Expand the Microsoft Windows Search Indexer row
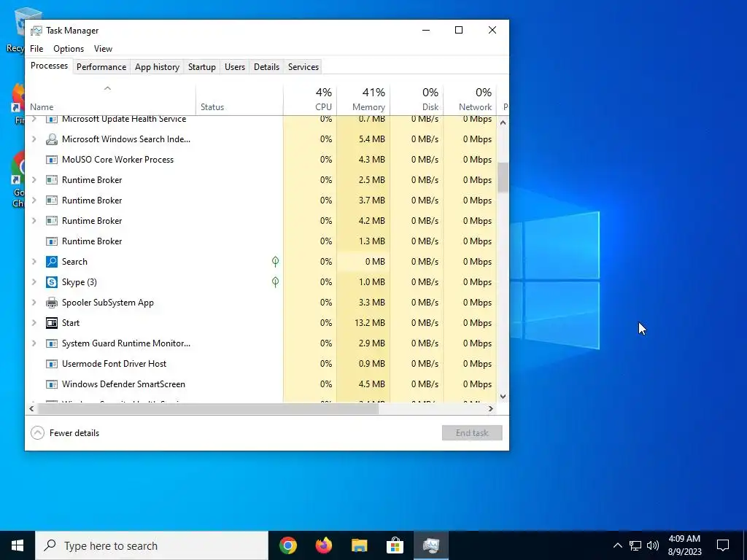The image size is (747, 560). [x=34, y=139]
